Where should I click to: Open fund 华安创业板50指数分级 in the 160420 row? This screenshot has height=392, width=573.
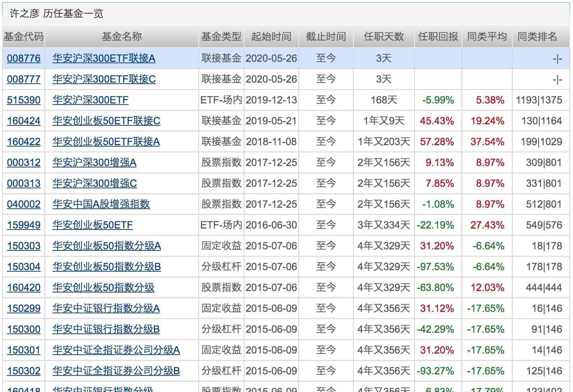tap(104, 287)
